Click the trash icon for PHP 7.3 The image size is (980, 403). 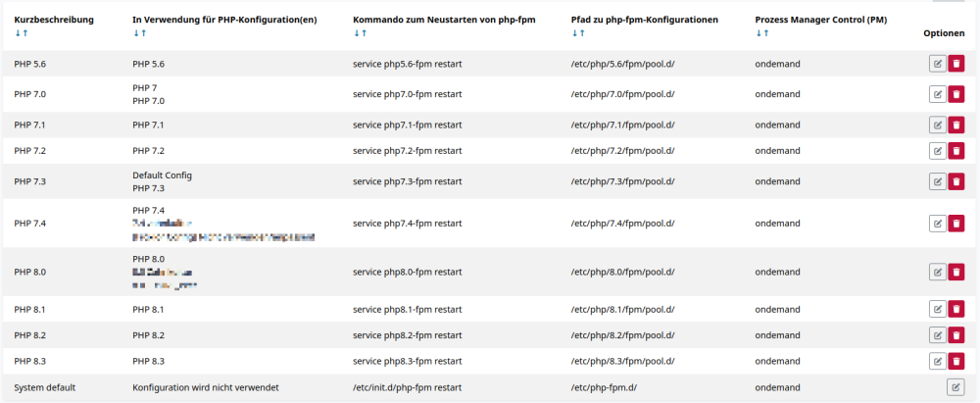(x=956, y=181)
